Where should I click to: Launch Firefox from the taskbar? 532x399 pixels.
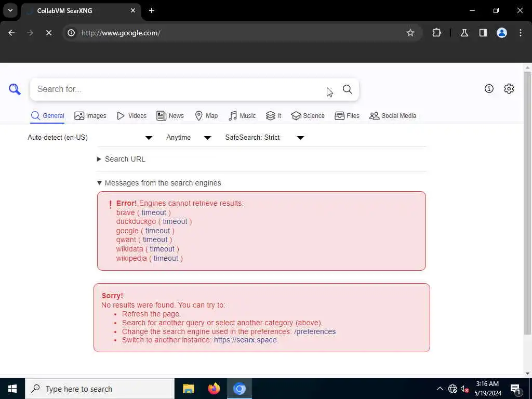(214, 389)
